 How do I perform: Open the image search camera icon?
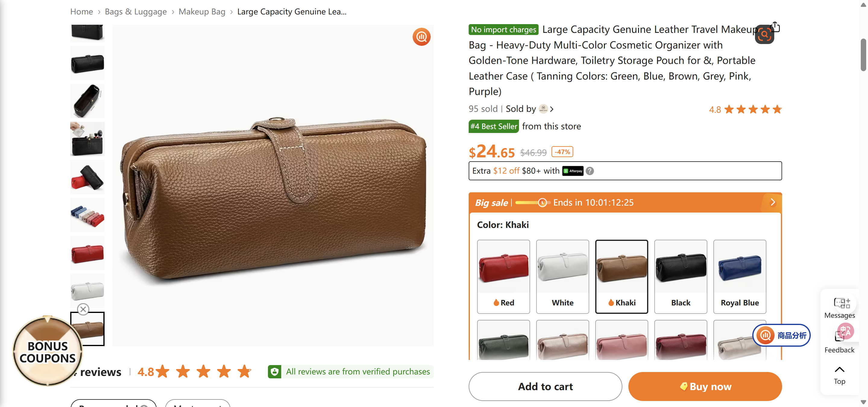[x=764, y=34]
